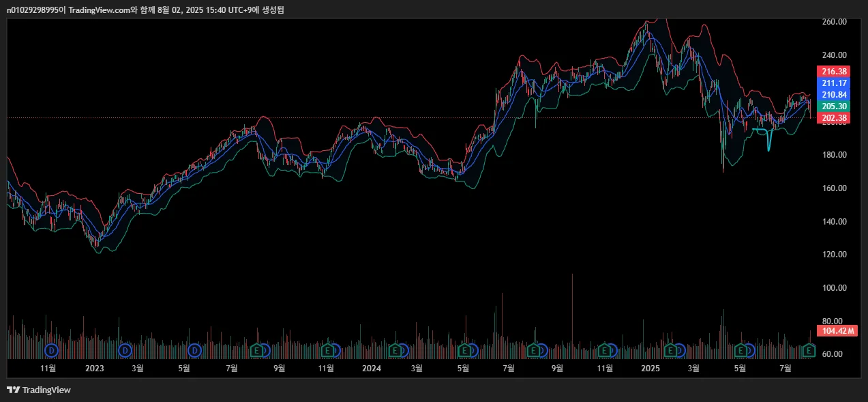
Task: Click the first dividend D marker near 11월 2022
Action: [x=51, y=350]
